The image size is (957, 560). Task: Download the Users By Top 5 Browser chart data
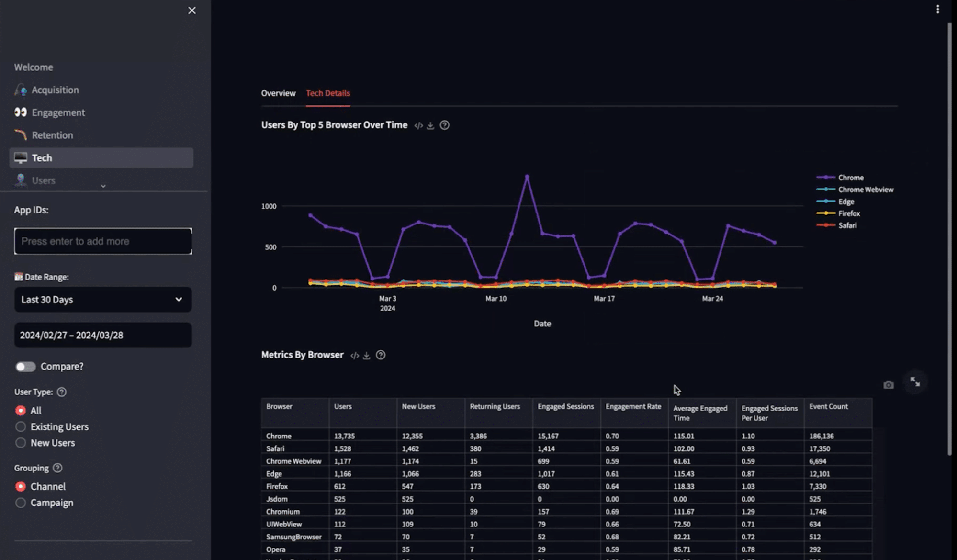pos(431,125)
